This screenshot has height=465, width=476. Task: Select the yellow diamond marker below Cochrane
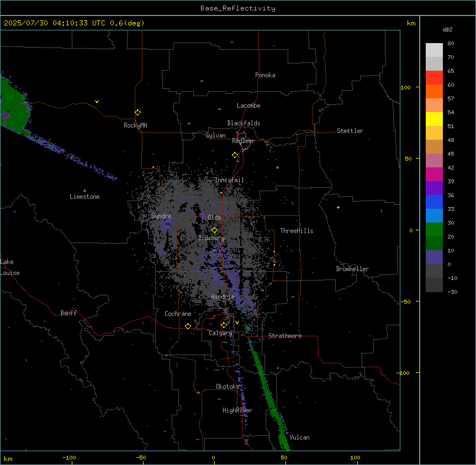[188, 326]
